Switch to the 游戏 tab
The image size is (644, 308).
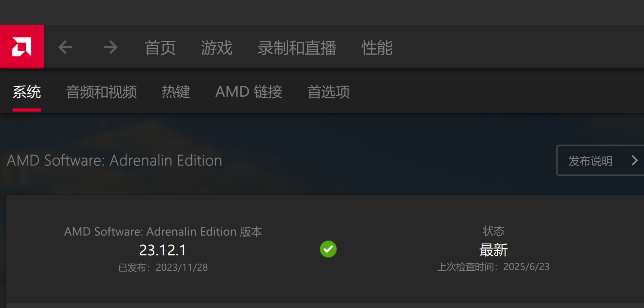click(216, 48)
